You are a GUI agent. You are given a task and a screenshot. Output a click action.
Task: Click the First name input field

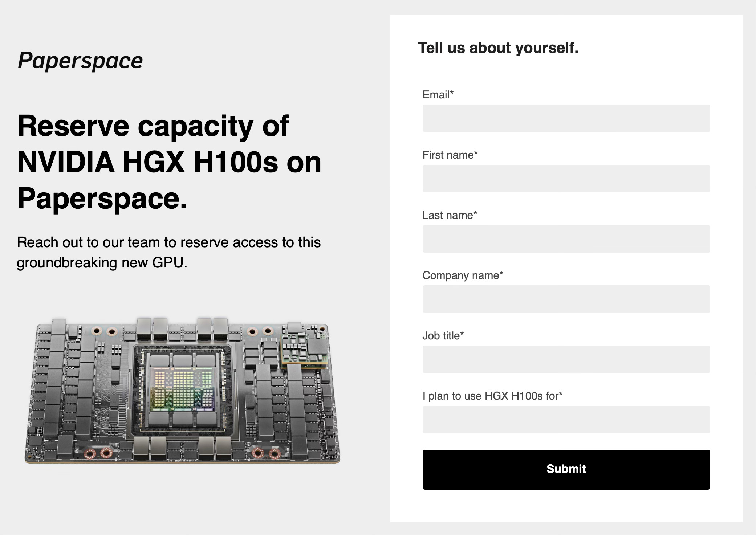566,179
